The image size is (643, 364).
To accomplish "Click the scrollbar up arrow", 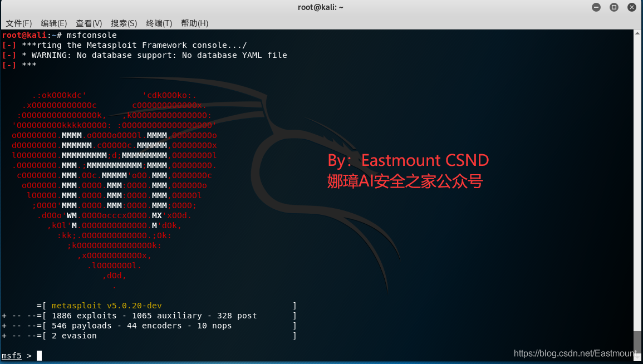I will tap(637, 33).
